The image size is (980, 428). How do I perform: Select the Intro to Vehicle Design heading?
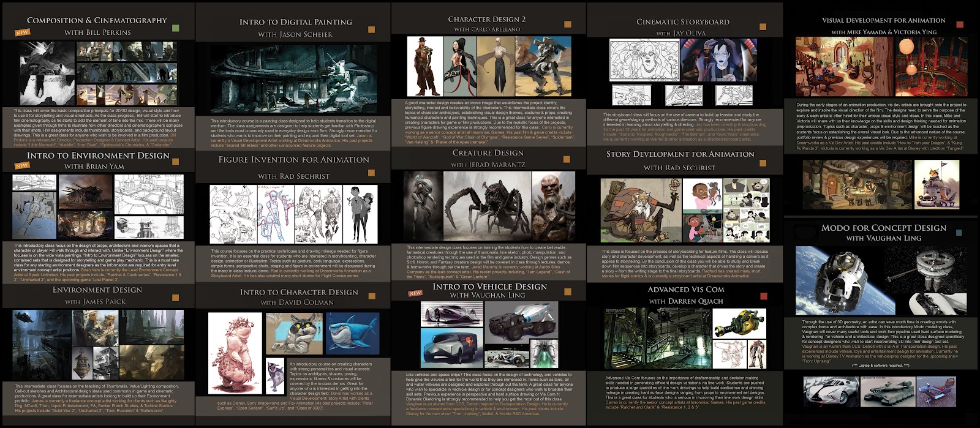pyautogui.click(x=490, y=287)
